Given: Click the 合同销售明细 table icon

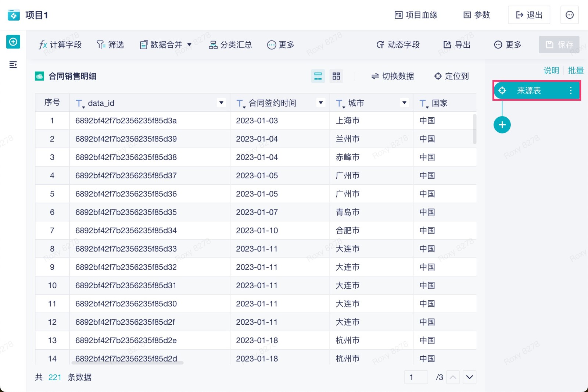Looking at the screenshot, I should 40,76.
